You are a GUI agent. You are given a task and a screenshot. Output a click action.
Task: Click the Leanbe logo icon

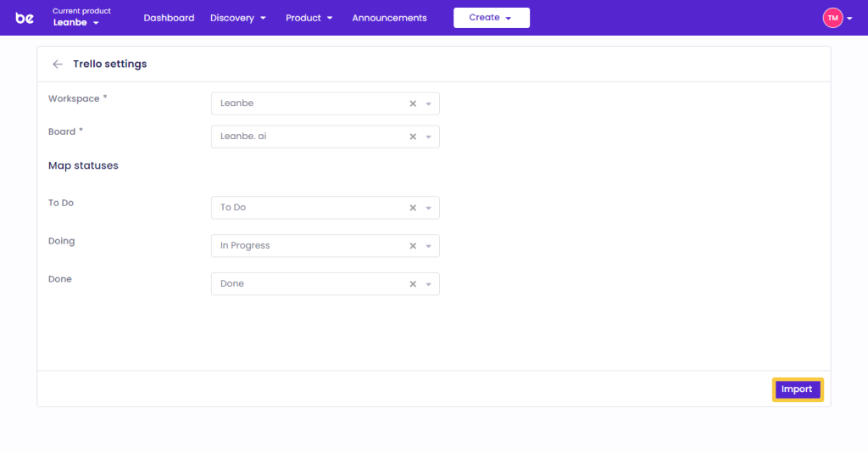tap(25, 18)
